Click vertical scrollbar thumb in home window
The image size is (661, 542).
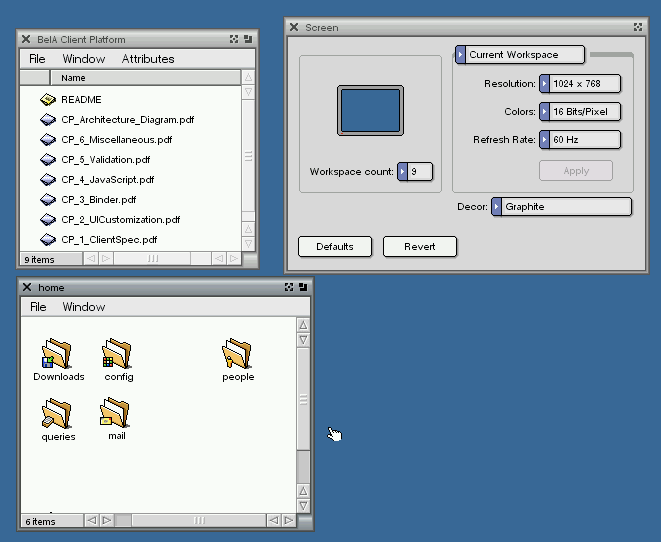303,399
